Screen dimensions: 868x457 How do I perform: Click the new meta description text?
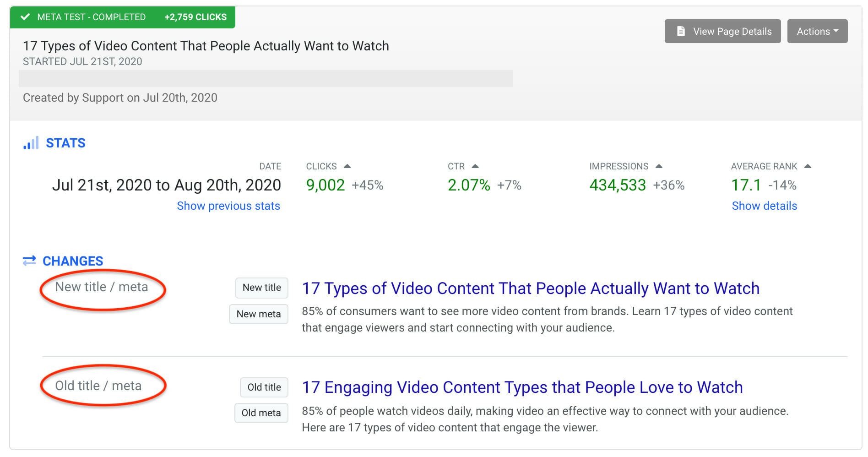[547, 320]
